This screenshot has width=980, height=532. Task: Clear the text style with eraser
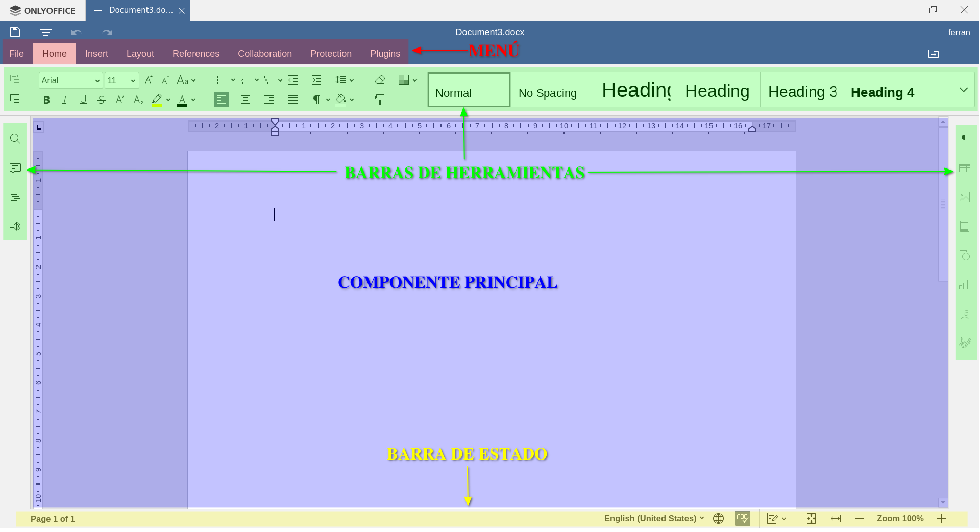point(380,80)
